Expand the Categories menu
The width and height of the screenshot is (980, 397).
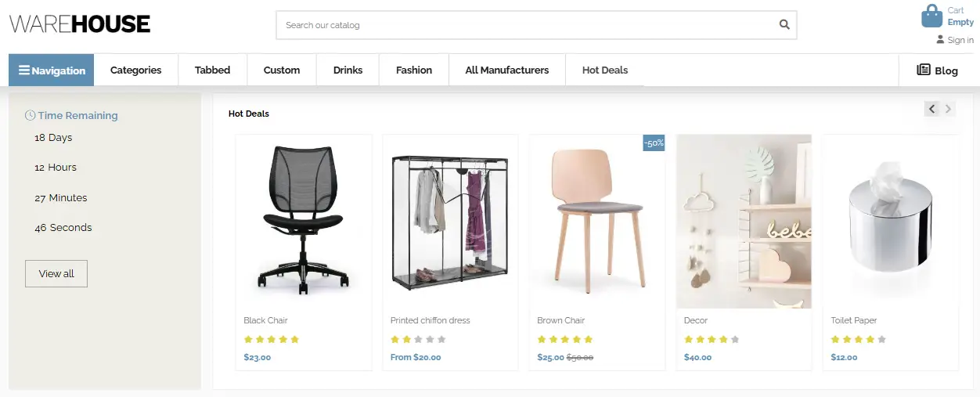[x=135, y=70]
